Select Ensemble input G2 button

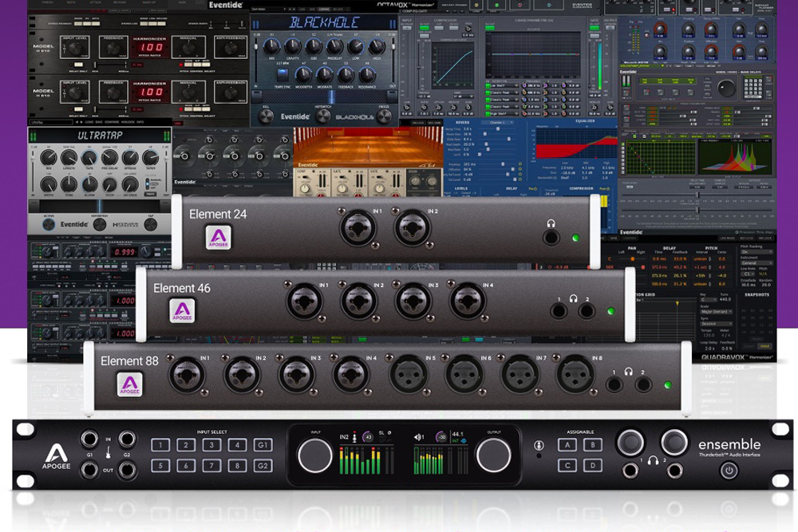tap(263, 466)
